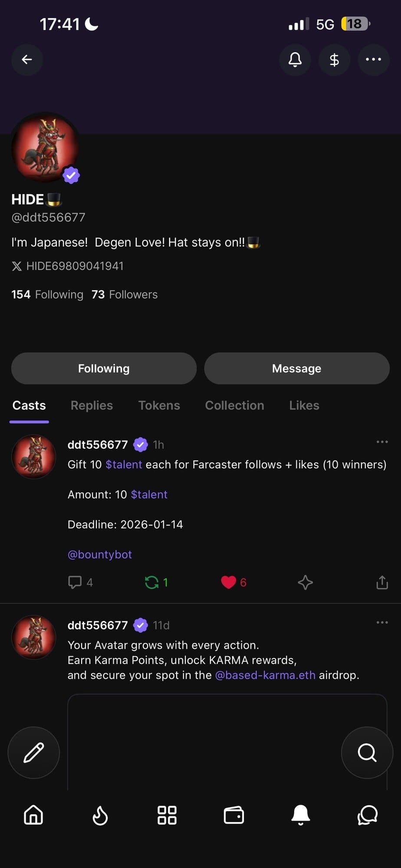Tap the dollar sign tip icon
This screenshot has width=401, height=868.
pos(334,59)
